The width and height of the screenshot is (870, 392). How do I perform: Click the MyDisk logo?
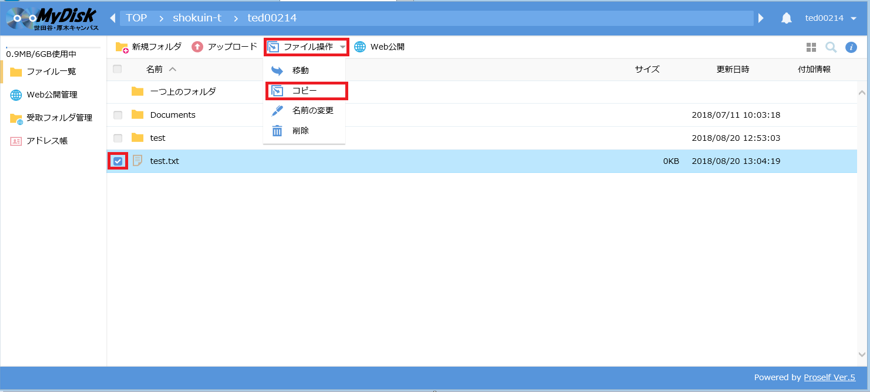coord(53,18)
